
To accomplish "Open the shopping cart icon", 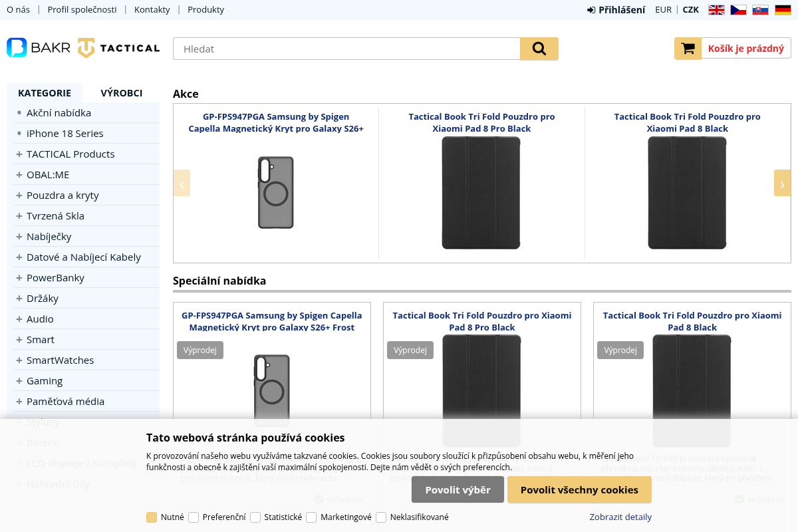I will point(688,49).
